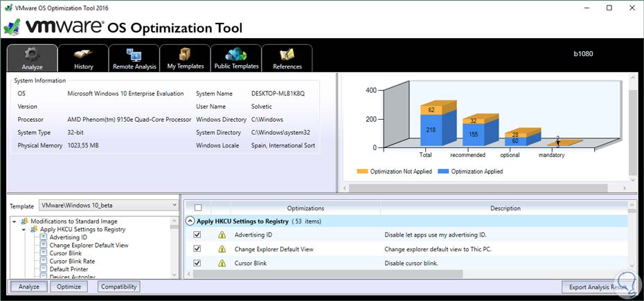Click the Description column header
The height and width of the screenshot is (301, 644).
[506, 208]
